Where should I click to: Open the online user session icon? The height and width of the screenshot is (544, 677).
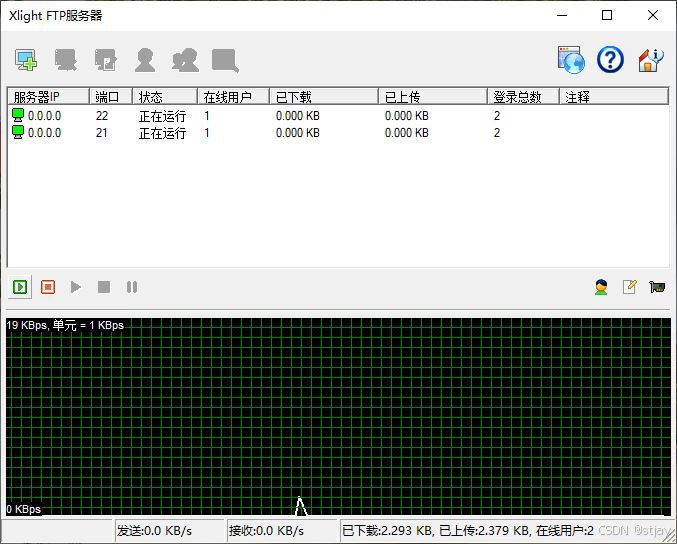pyautogui.click(x=601, y=287)
